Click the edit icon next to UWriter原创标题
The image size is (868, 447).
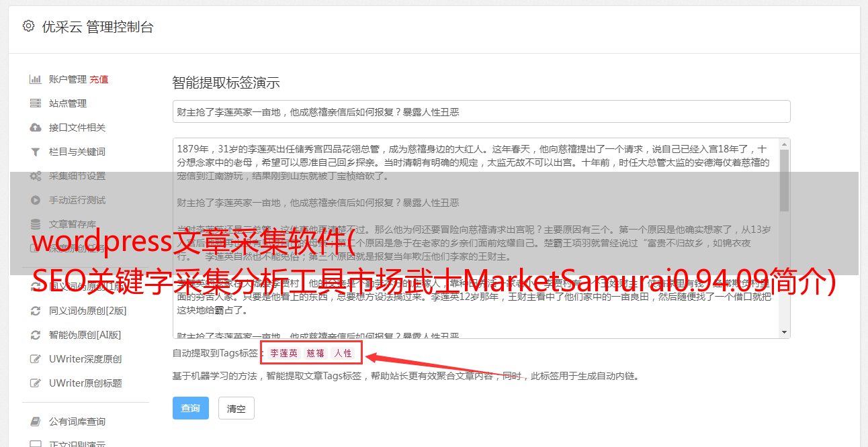click(x=36, y=383)
